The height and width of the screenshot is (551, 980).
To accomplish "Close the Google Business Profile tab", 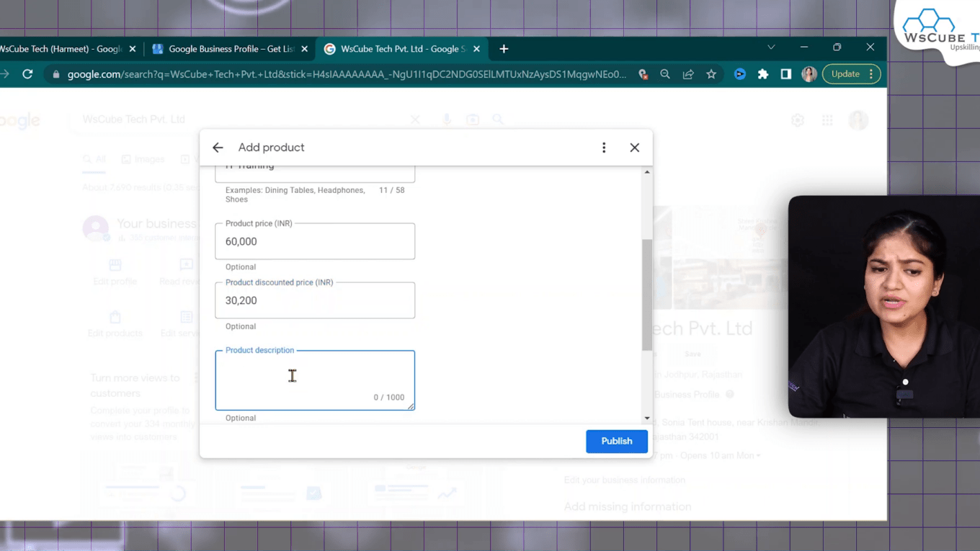I will point(305,49).
